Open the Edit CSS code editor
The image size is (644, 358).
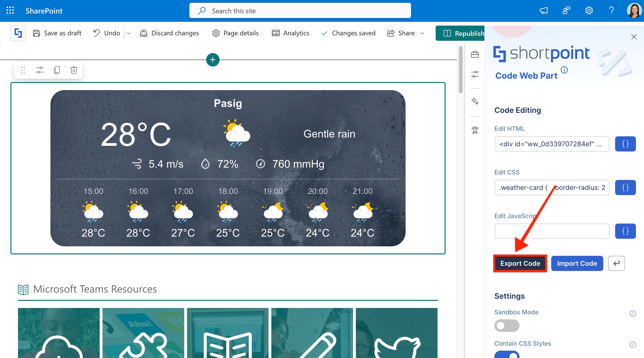(x=625, y=188)
